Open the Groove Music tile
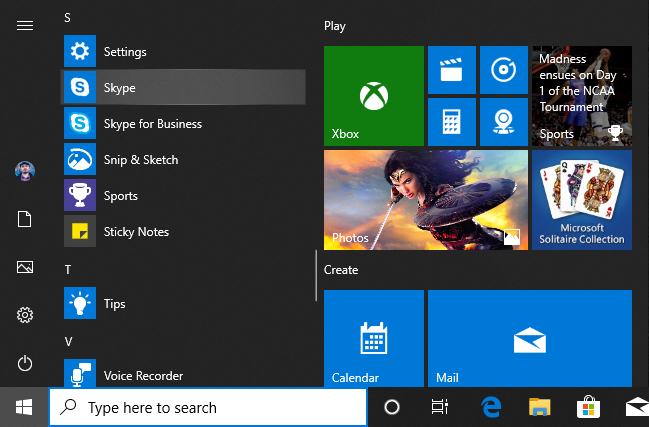The width and height of the screenshot is (649, 427). pos(504,70)
